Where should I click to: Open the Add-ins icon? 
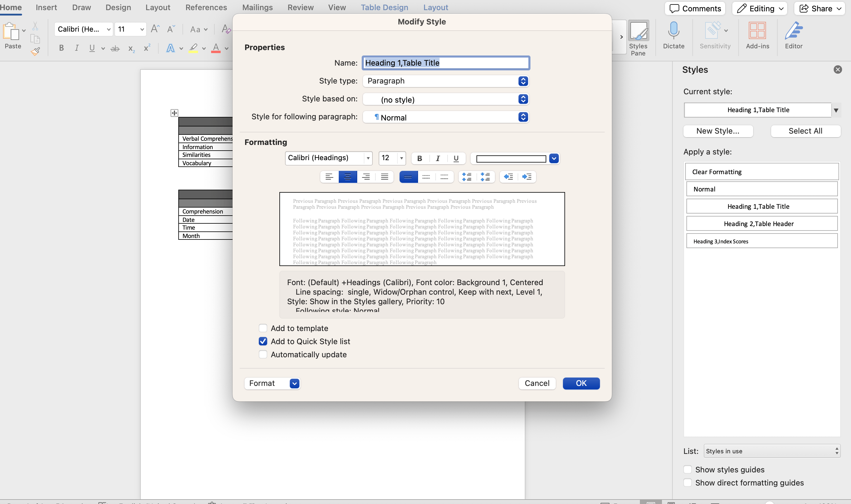757,30
